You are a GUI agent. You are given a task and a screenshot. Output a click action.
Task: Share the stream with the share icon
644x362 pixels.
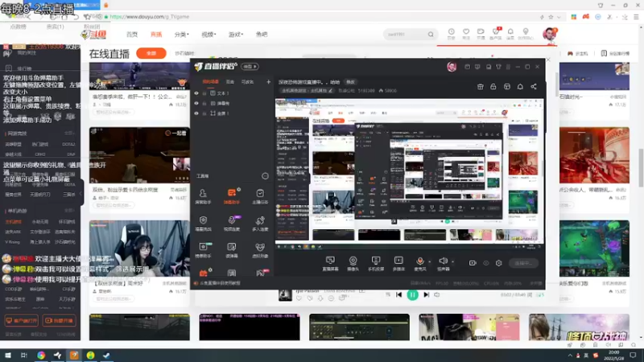tap(534, 87)
